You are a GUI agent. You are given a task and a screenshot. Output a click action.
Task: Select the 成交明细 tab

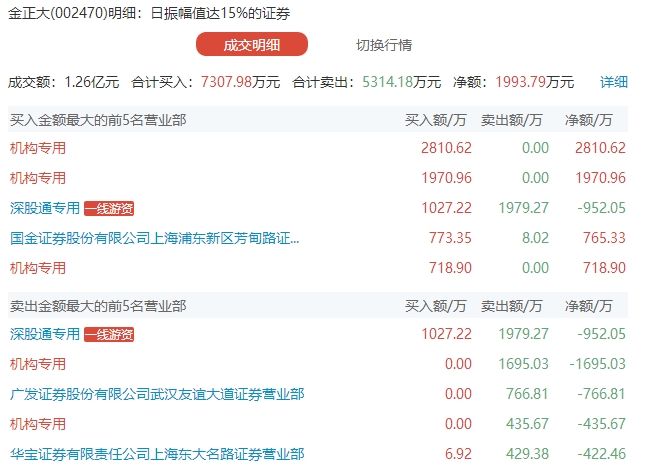[x=252, y=44]
